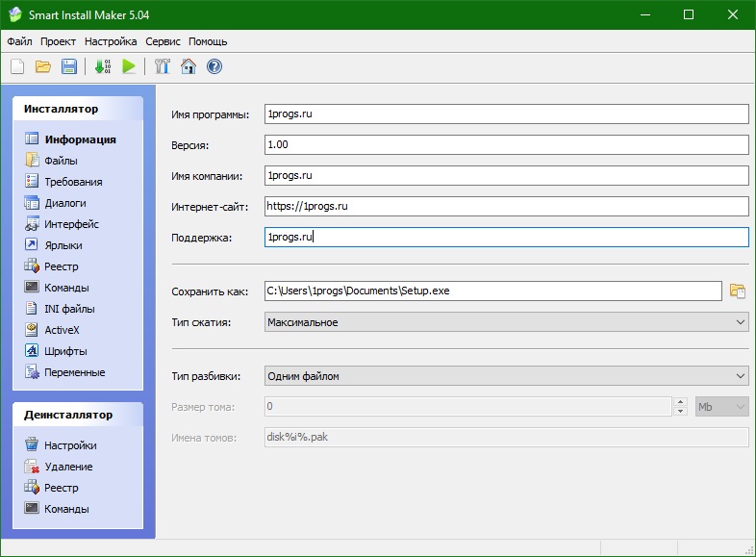
Task: Open the Файл menu
Action: (x=19, y=41)
